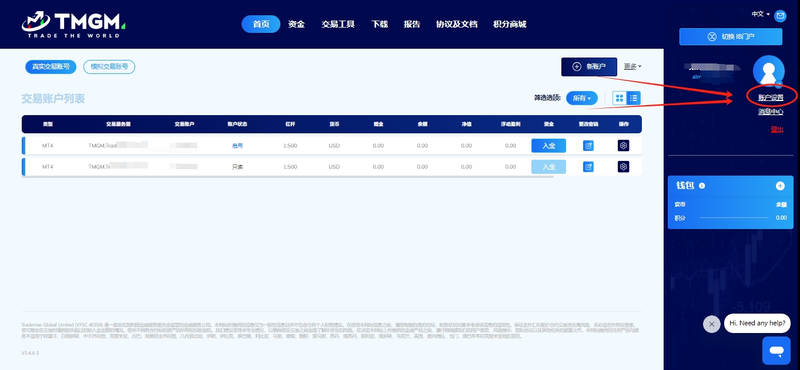Image resolution: width=800 pixels, height=370 pixels.
Task: Click the 启用 status in first row
Action: pyautogui.click(x=237, y=145)
